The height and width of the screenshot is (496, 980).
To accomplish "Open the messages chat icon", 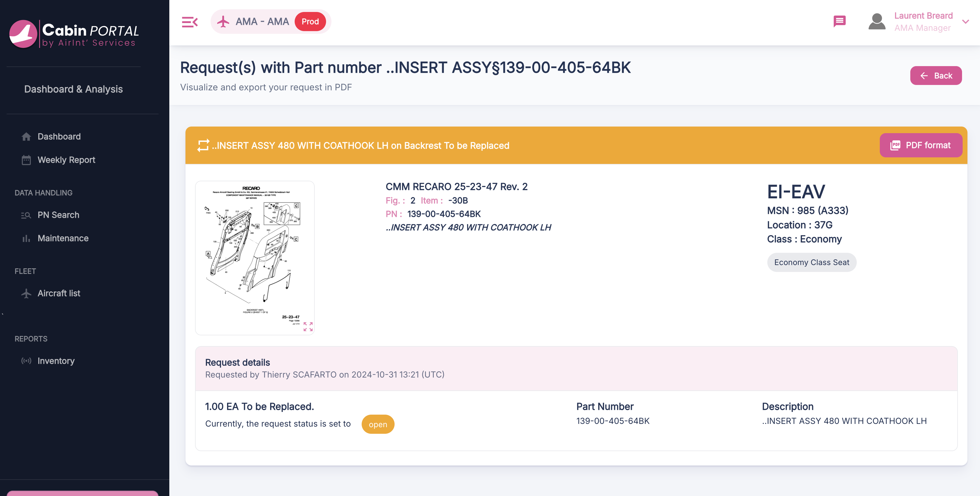I will [839, 21].
